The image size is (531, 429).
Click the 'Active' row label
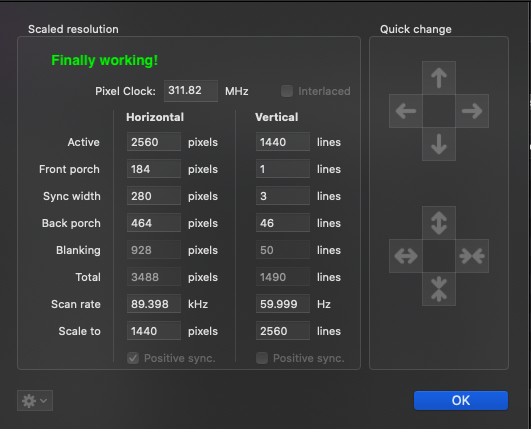pos(84,142)
